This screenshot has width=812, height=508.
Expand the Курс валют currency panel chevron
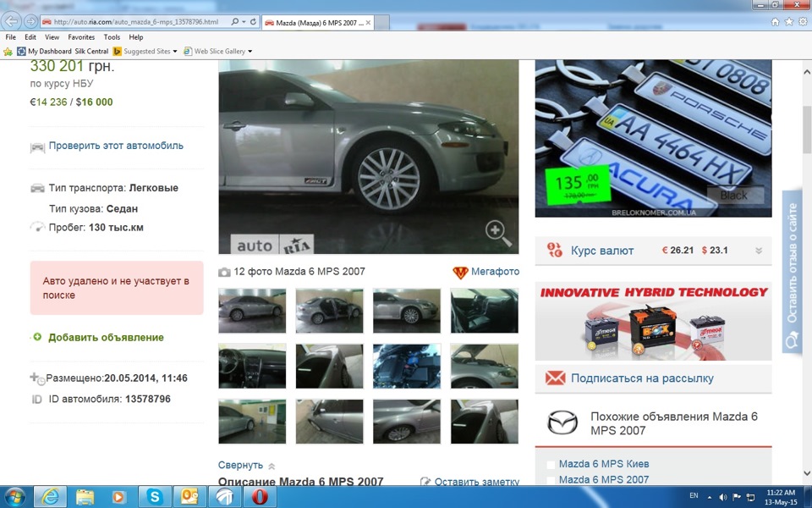pyautogui.click(x=759, y=251)
